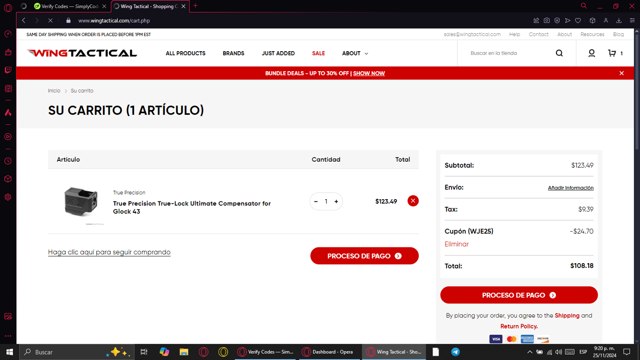Remove item with the red X icon
Image resolution: width=640 pixels, height=360 pixels.
click(x=413, y=201)
